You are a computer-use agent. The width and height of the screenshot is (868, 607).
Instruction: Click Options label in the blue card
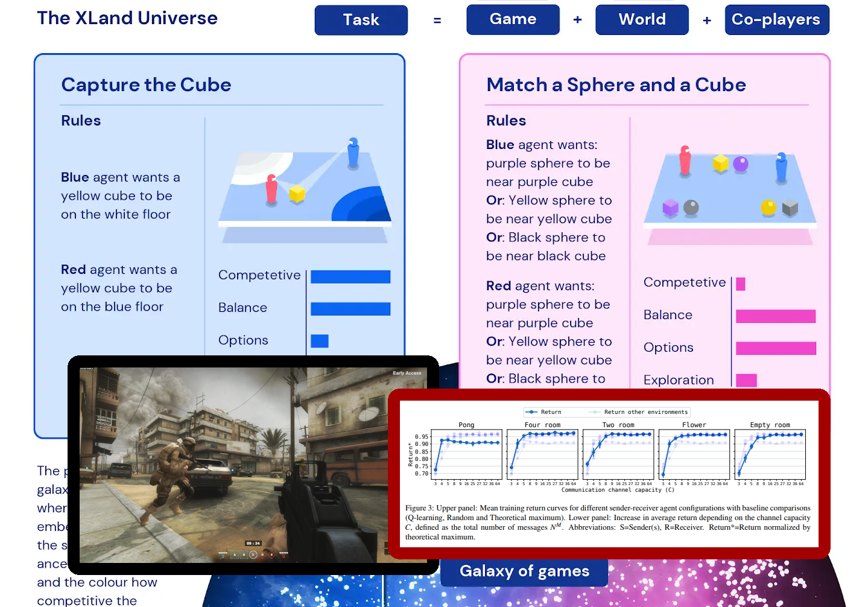click(x=243, y=340)
